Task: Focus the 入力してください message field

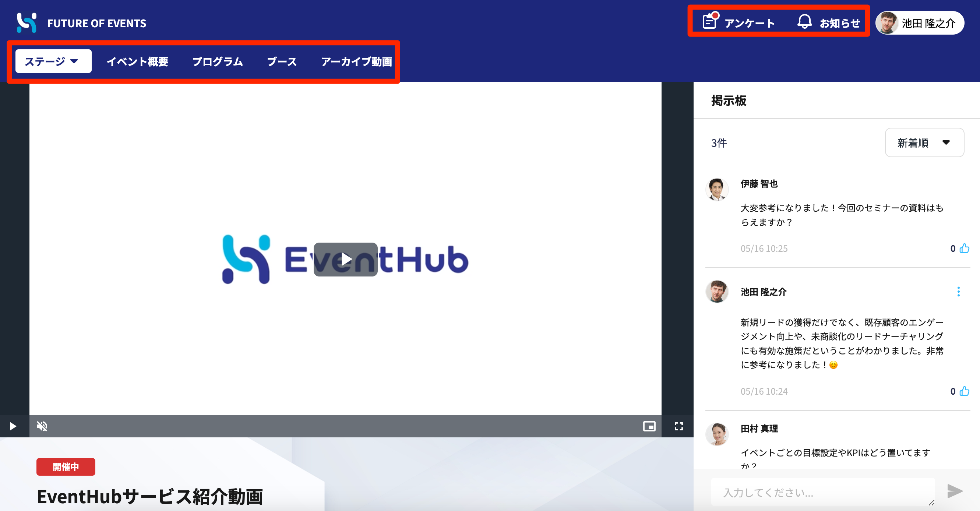Action: coord(823,492)
